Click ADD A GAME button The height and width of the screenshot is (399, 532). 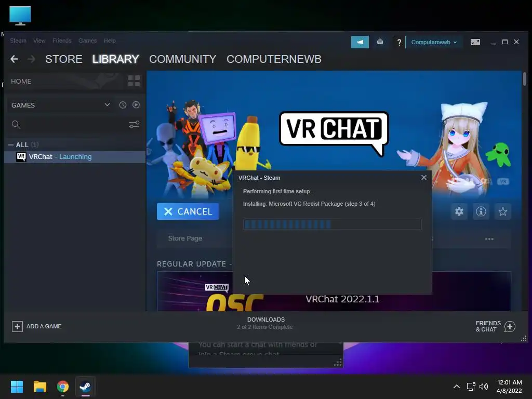point(37,326)
